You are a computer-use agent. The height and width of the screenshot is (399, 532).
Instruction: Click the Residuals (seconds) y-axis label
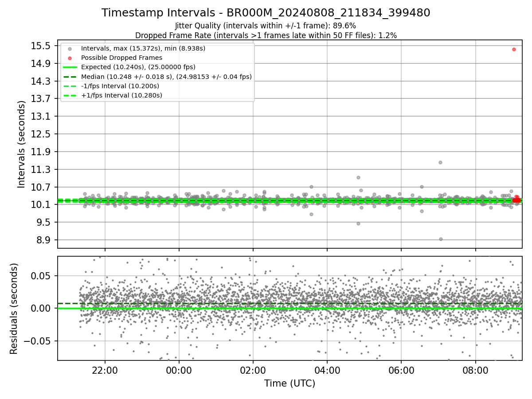pos(14,309)
